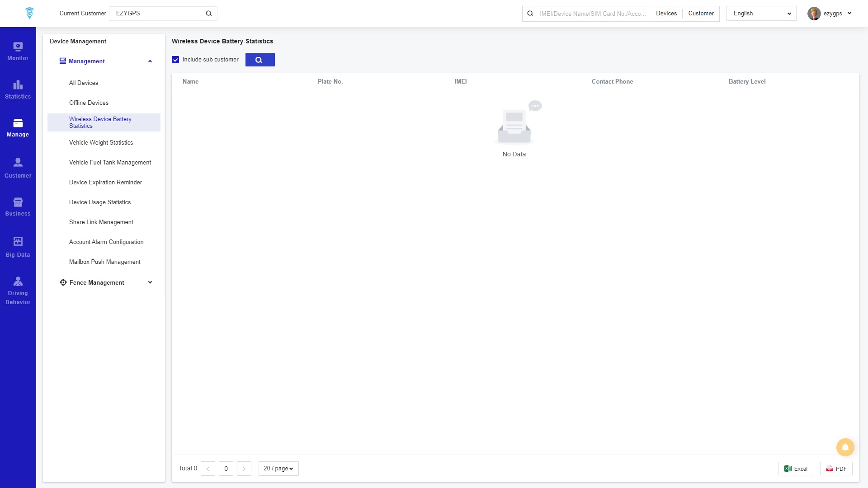Click the yellow notification bell icon
Image resolution: width=868 pixels, height=488 pixels.
pos(845,447)
